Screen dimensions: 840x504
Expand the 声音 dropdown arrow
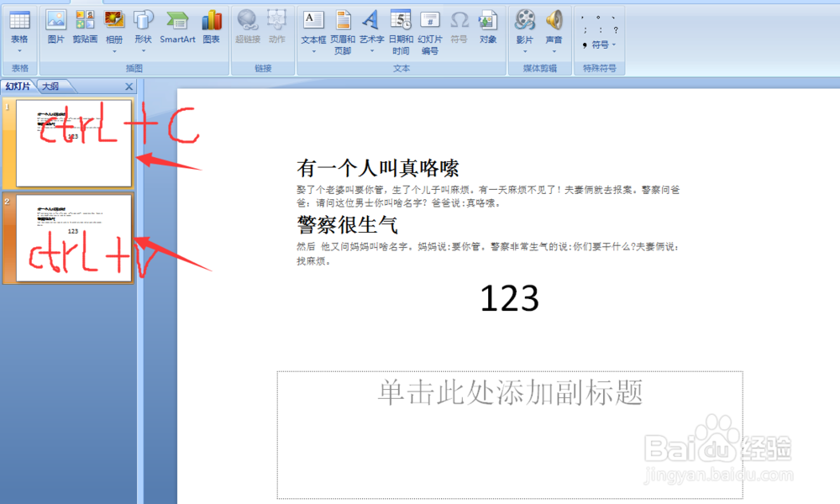554,51
